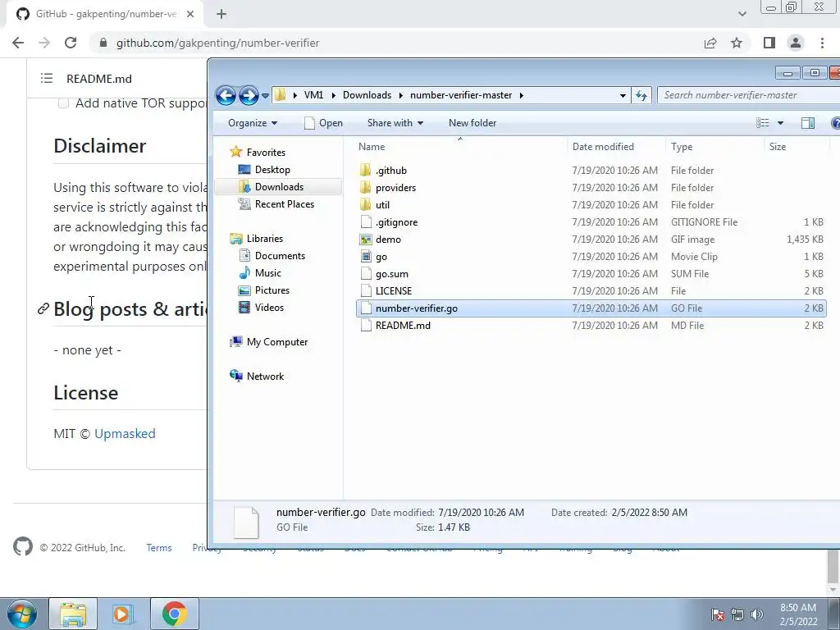Open Network in navigation pane
Image resolution: width=840 pixels, height=630 pixels.
pos(265,376)
